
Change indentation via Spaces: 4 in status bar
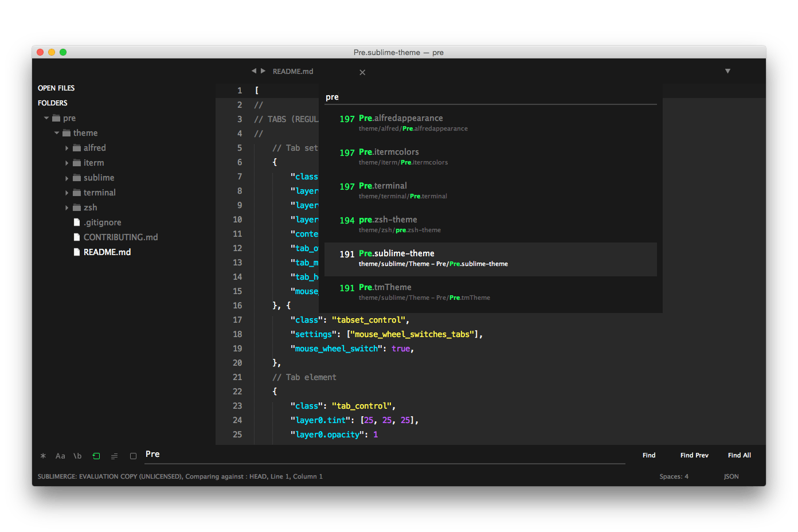[x=674, y=476]
